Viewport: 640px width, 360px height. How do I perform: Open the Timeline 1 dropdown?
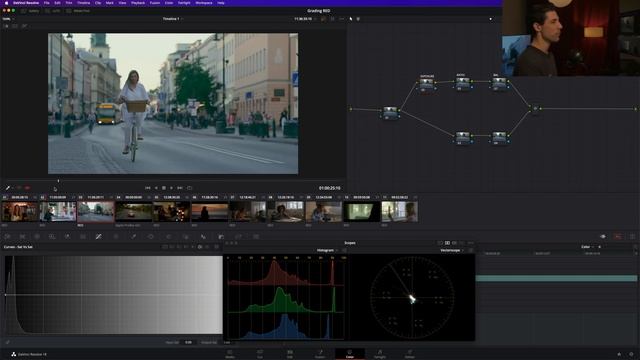(x=173, y=19)
